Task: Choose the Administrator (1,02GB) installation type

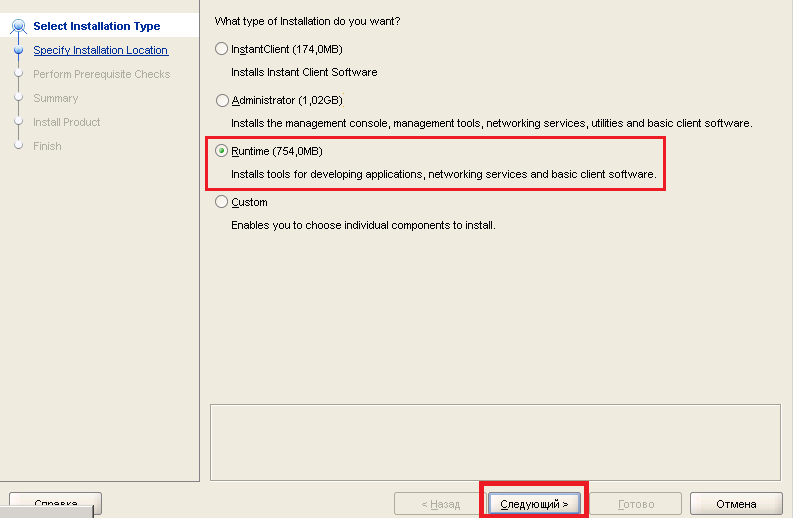Action: click(222, 100)
